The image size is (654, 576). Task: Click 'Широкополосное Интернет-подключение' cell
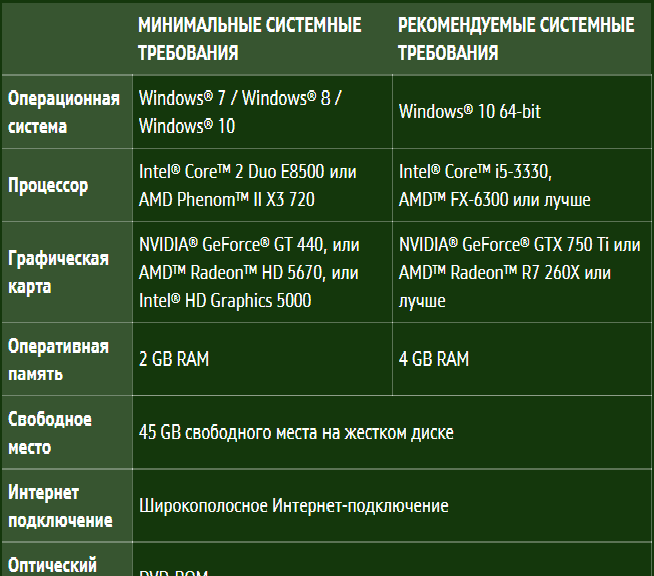[392, 506]
